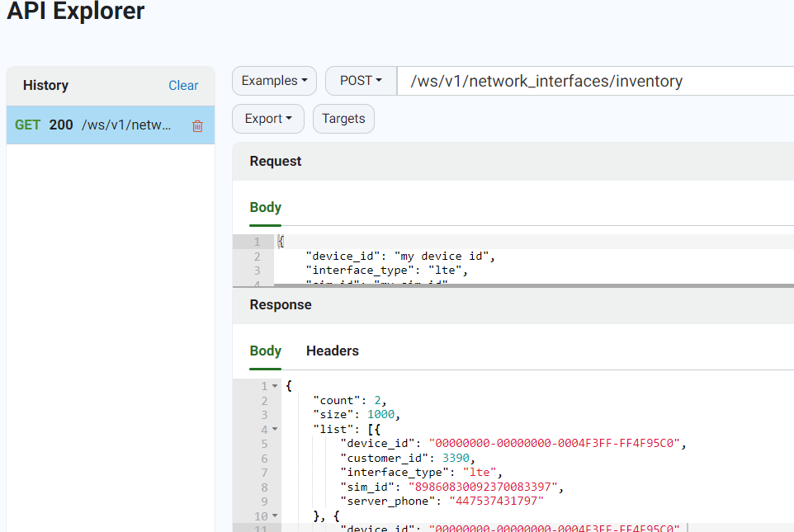Switch to the Request Body tab
Image resolution: width=794 pixels, height=532 pixels.
265,208
